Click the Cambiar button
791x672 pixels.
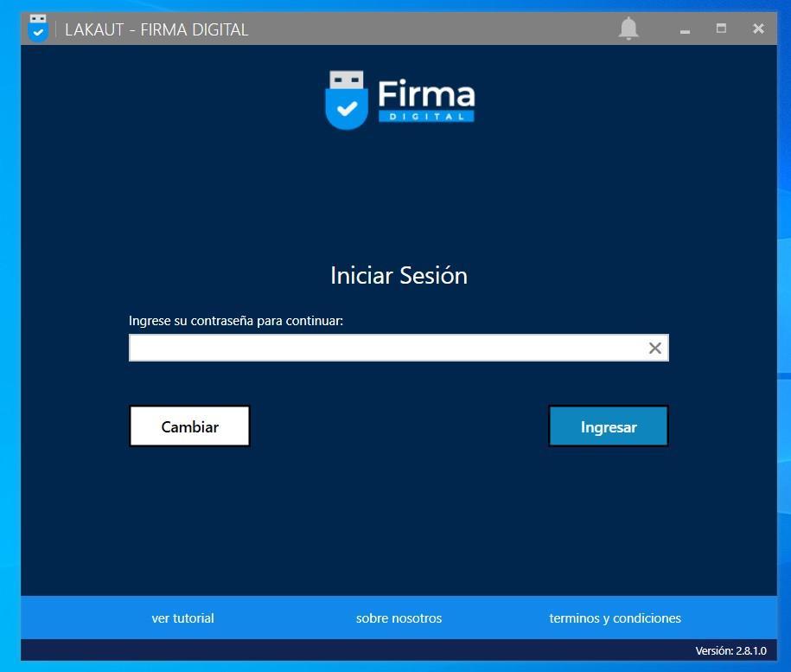click(189, 426)
